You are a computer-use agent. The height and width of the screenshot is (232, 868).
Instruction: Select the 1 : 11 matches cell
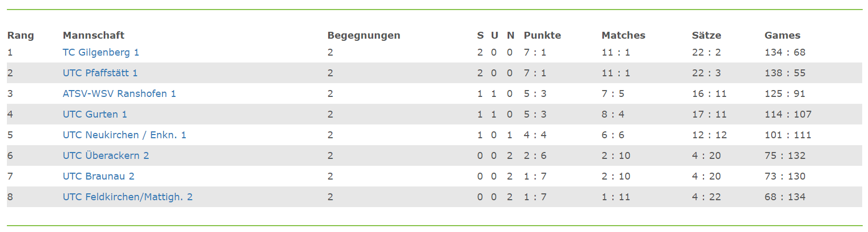(x=616, y=197)
